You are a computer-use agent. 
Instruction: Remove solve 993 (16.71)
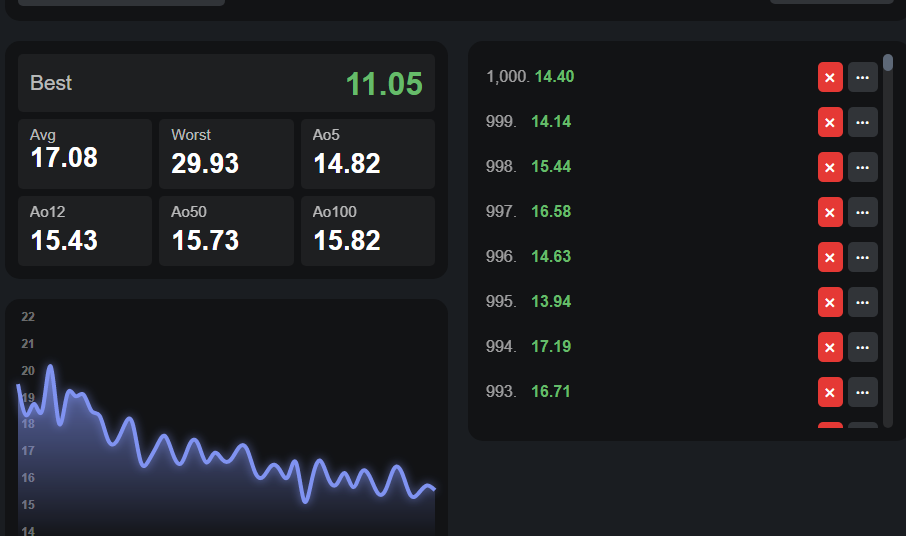pos(830,393)
